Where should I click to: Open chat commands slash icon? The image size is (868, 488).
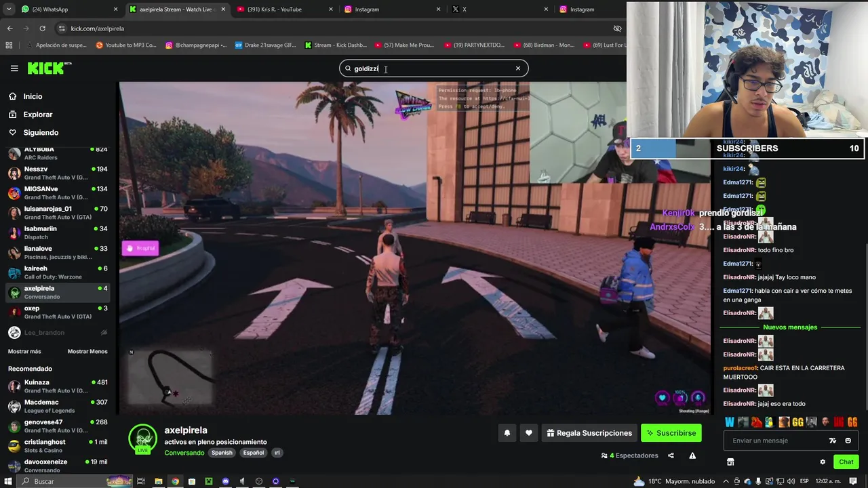[833, 441]
